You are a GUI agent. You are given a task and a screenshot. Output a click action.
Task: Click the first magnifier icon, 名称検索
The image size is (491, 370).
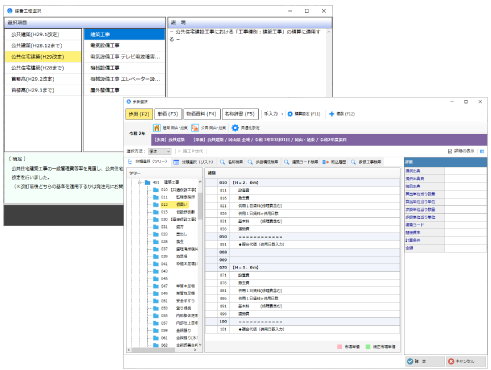pyautogui.click(x=222, y=162)
